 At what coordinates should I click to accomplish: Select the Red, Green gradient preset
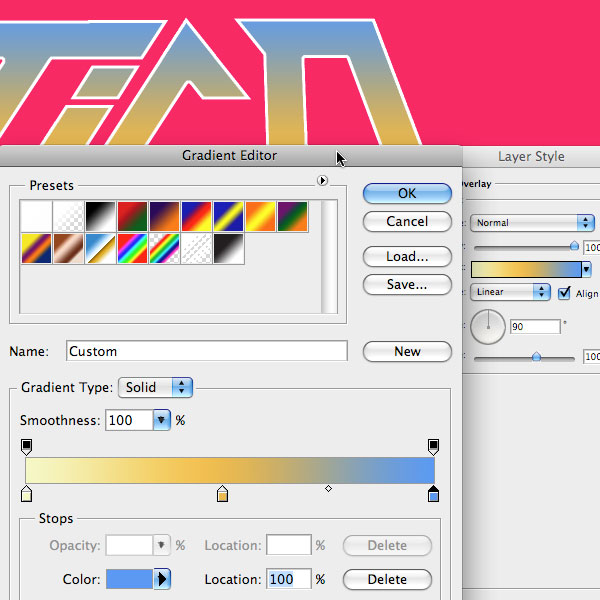(132, 217)
